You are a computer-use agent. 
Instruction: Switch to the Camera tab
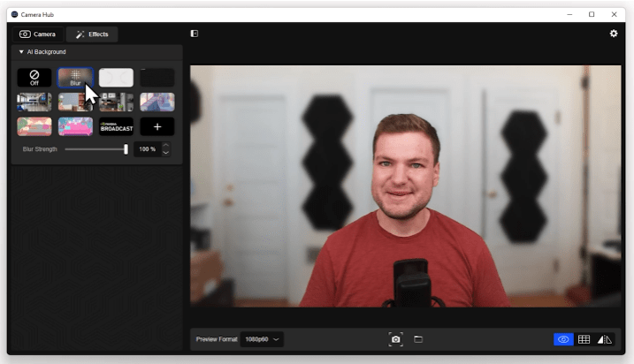[x=38, y=34]
